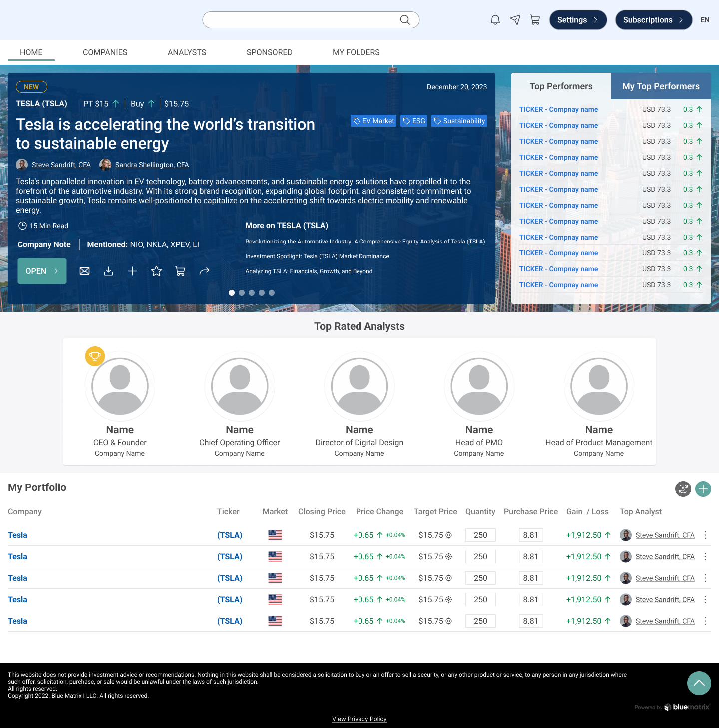Viewport: 719px width, 728px height.
Task: Click Steve Sandrift avatar in banner
Action: (22, 165)
